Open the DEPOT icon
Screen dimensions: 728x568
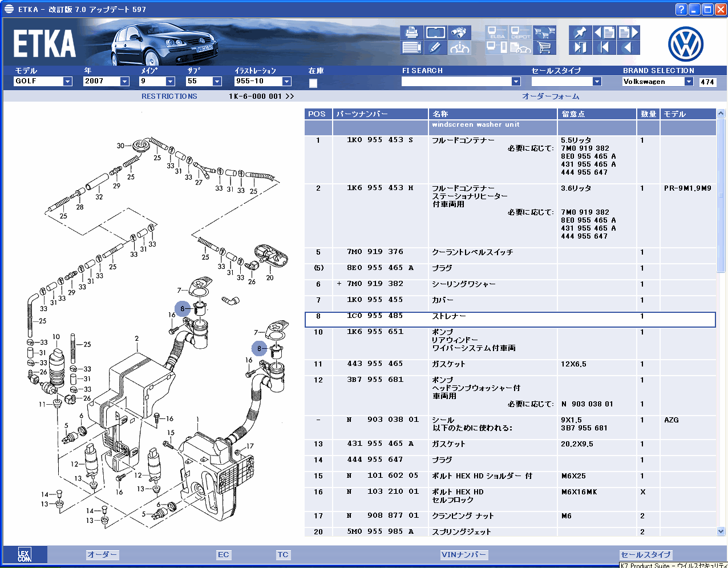coord(520,33)
